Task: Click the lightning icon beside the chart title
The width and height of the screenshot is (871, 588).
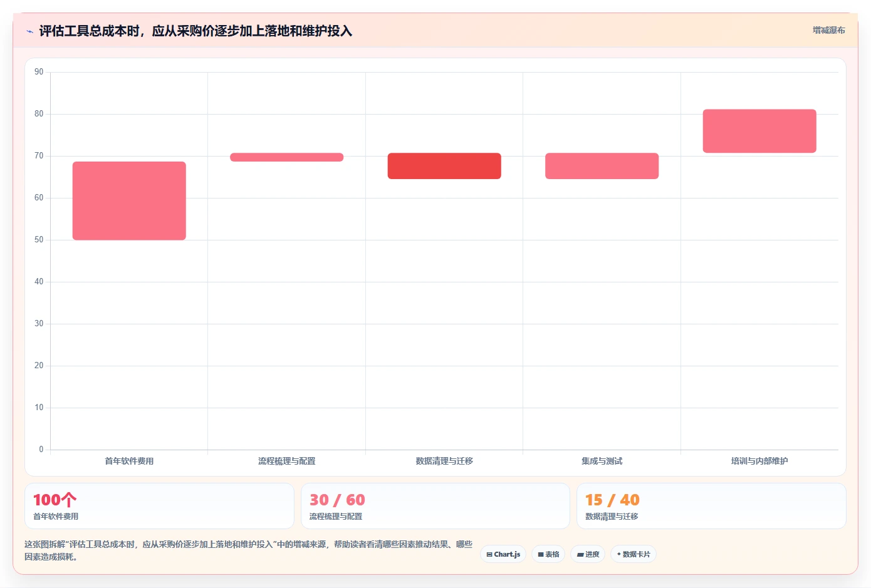Action: (29, 31)
